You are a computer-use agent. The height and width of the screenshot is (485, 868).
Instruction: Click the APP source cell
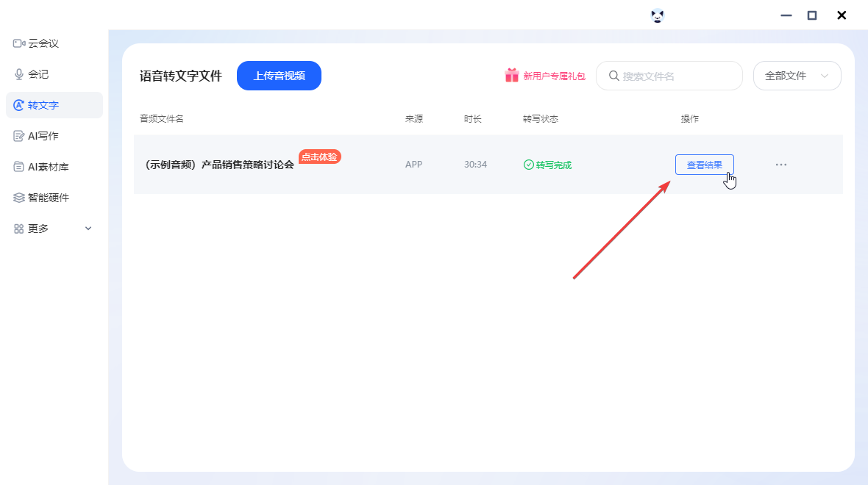click(413, 165)
